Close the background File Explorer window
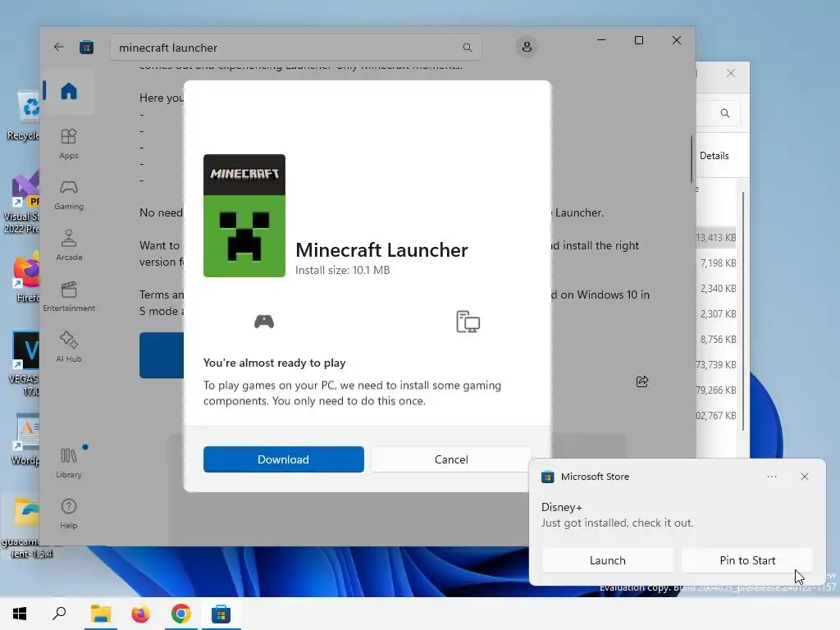 tap(731, 73)
